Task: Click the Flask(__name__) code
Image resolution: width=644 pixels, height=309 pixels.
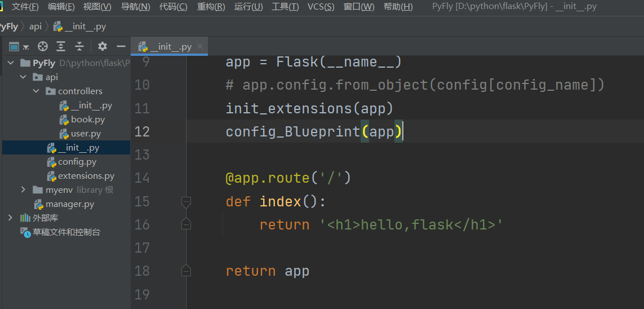Action: tap(339, 62)
